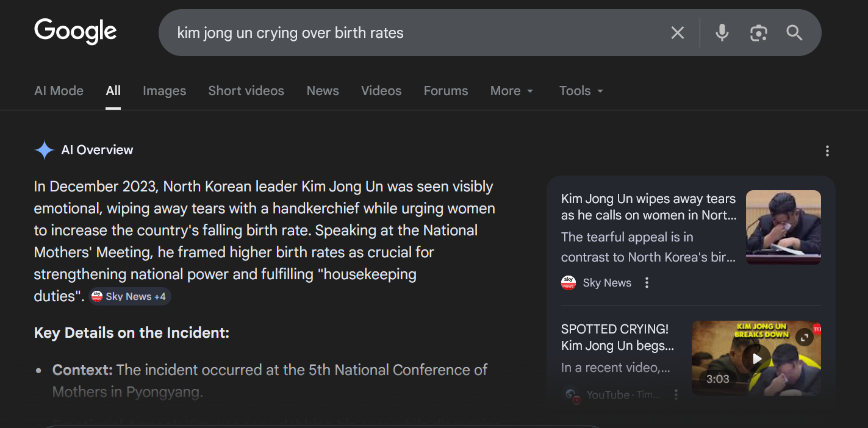Open the Google logo homepage link
This screenshot has height=428, width=868.
(76, 32)
